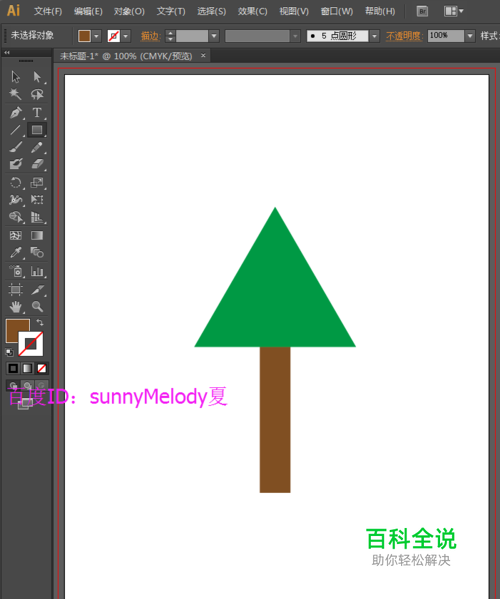The image size is (500, 599).
Task: Close the 未标题-1* document tab
Action: click(x=203, y=56)
